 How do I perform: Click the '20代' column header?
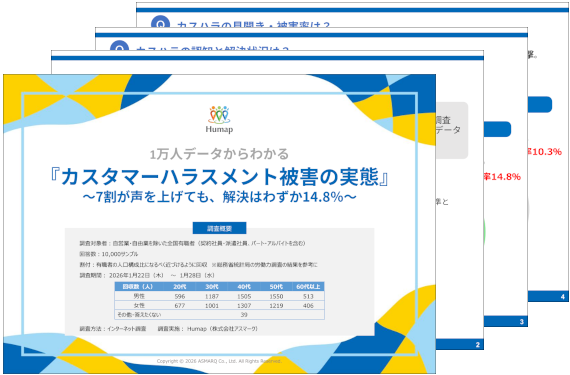[180, 287]
